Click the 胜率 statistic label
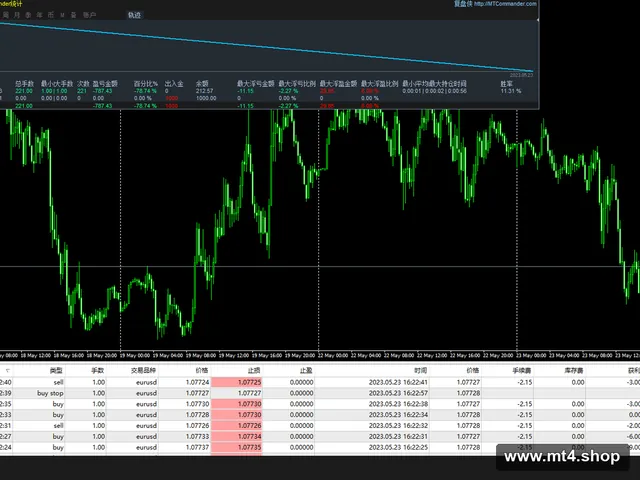The image size is (640, 480). click(x=507, y=84)
